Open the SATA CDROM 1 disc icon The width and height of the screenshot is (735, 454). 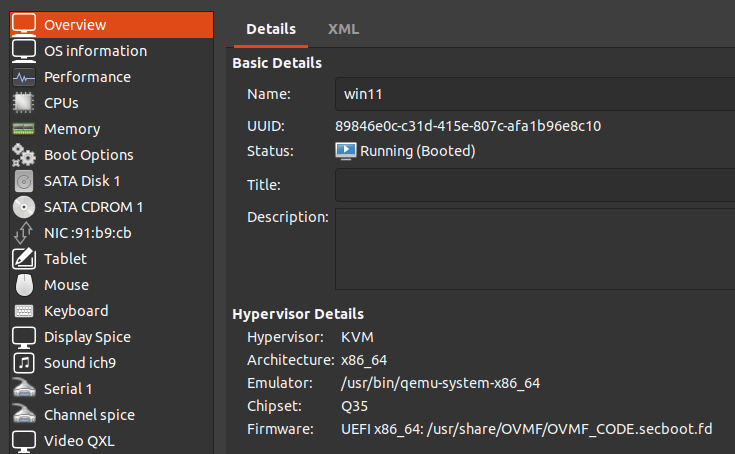pyautogui.click(x=25, y=206)
